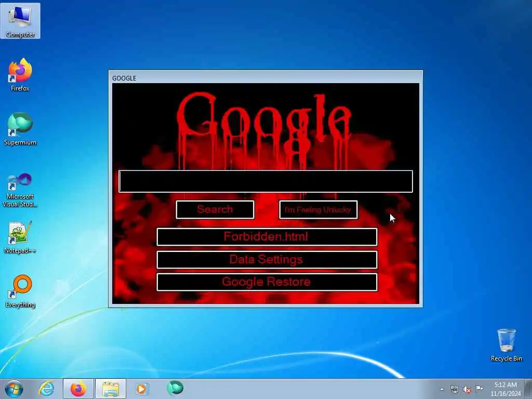Open the Computer desktop icon

(20, 21)
